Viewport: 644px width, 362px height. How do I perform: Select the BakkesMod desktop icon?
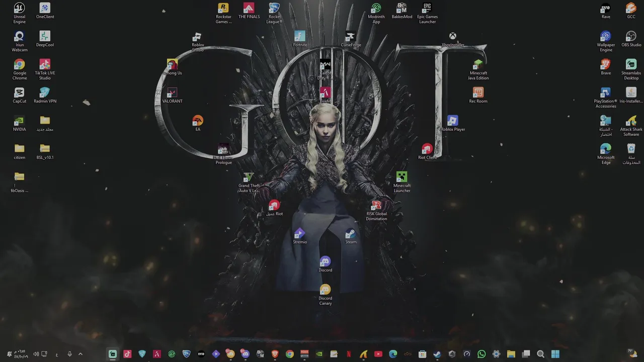coord(401,11)
